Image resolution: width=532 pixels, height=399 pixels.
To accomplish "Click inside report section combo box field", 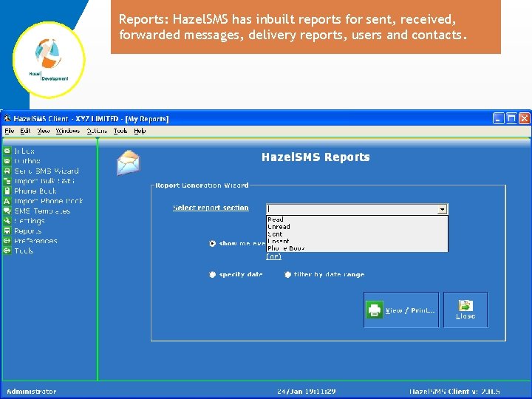I will (x=352, y=209).
